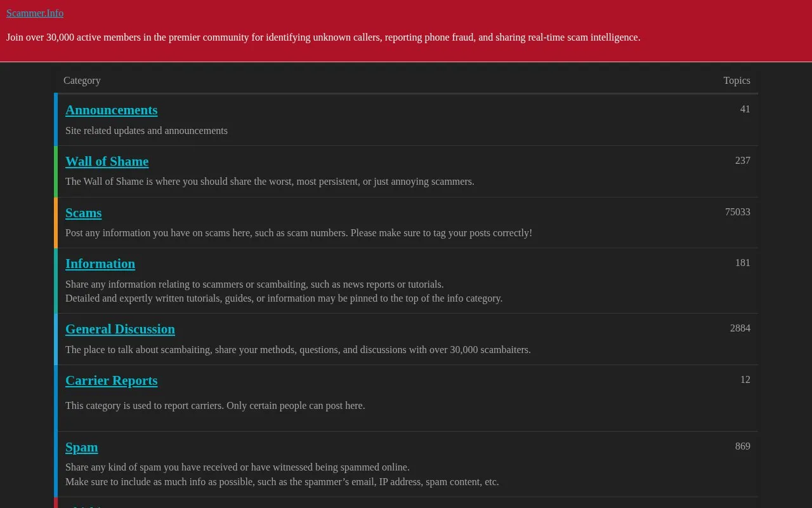Image resolution: width=812 pixels, height=508 pixels.
Task: Open the Carrier Reports category
Action: [x=111, y=380]
